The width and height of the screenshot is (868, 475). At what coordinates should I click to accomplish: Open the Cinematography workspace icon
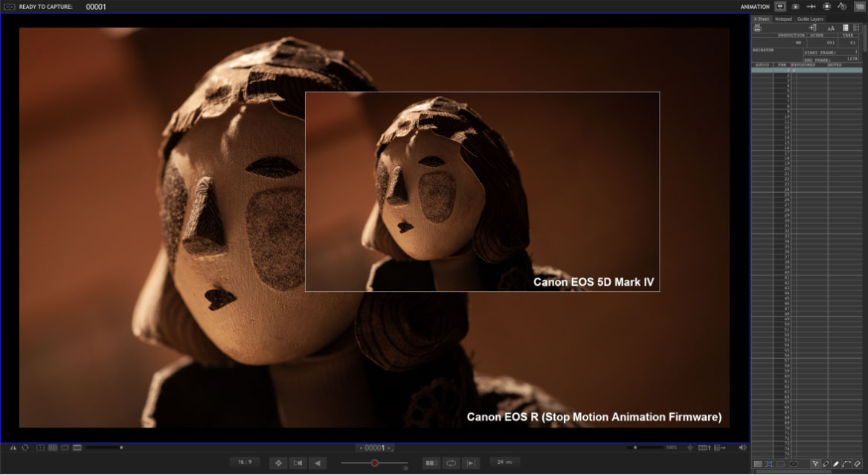[x=797, y=6]
